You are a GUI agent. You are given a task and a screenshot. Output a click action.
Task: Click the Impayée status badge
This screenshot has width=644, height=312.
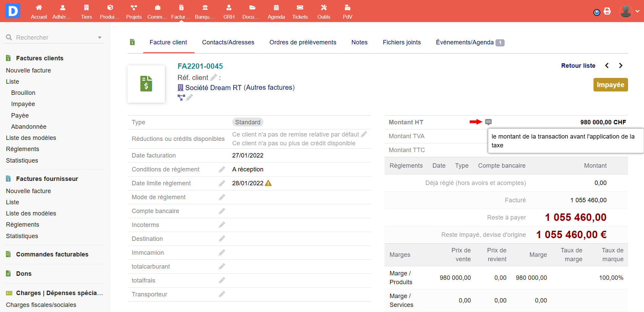(x=610, y=85)
